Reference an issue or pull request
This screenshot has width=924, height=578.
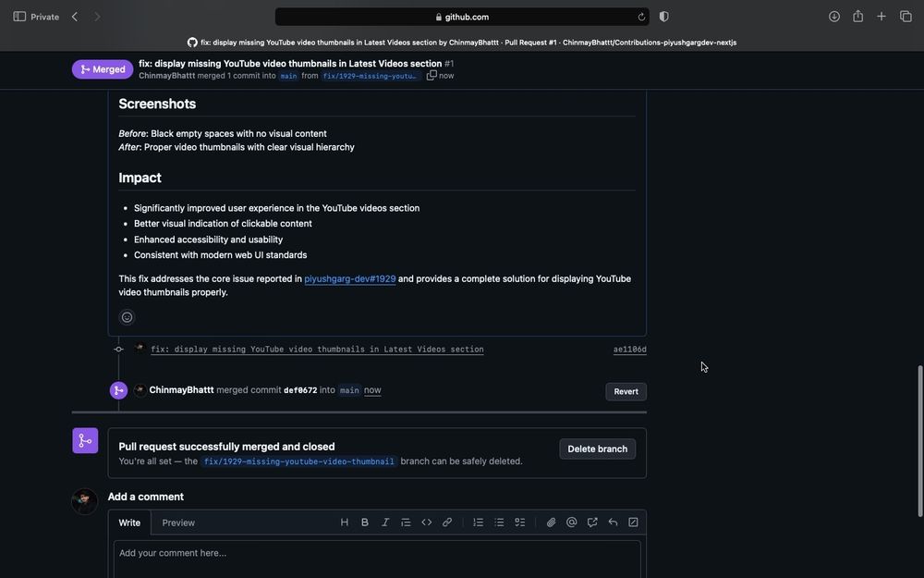coord(592,522)
